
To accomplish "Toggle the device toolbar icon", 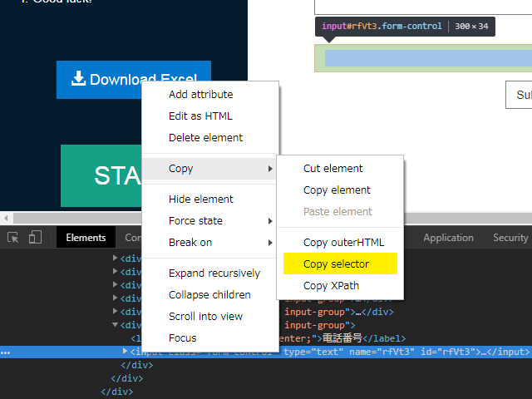I will 35,238.
